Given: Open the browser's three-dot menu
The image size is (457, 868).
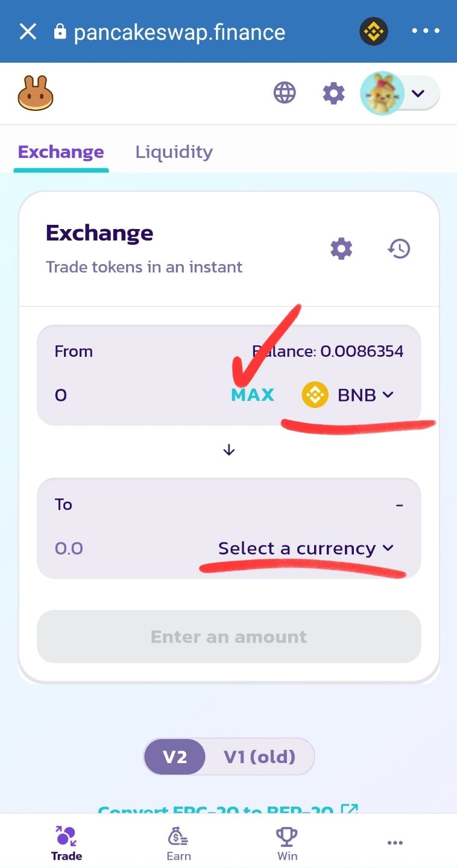Looking at the screenshot, I should click(x=426, y=31).
